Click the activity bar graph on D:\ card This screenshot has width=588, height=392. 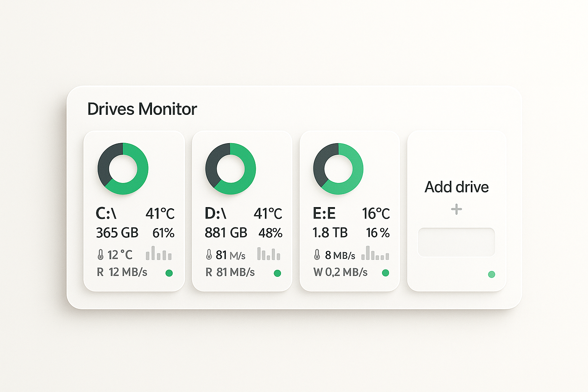[268, 254]
